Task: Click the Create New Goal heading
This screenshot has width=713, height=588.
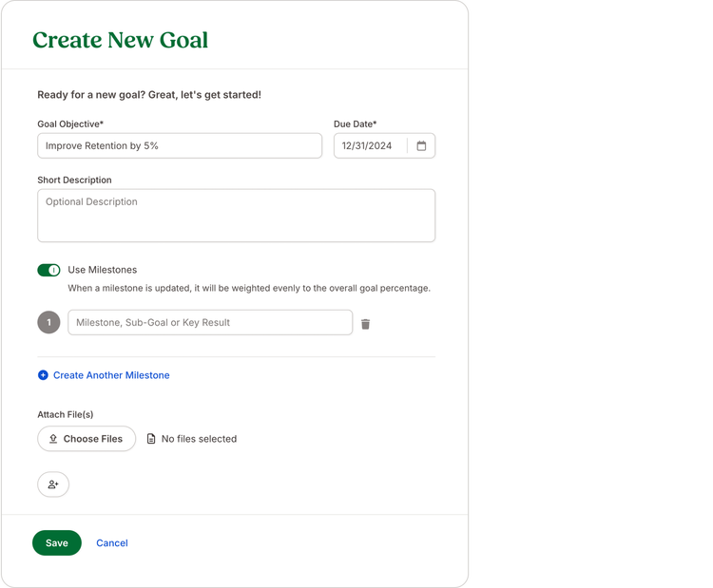Action: pos(120,40)
